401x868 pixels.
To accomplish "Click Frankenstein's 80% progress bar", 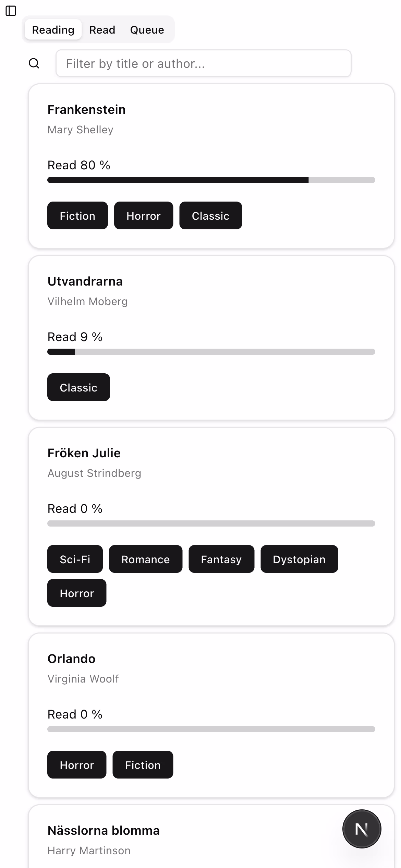I will coord(211,180).
